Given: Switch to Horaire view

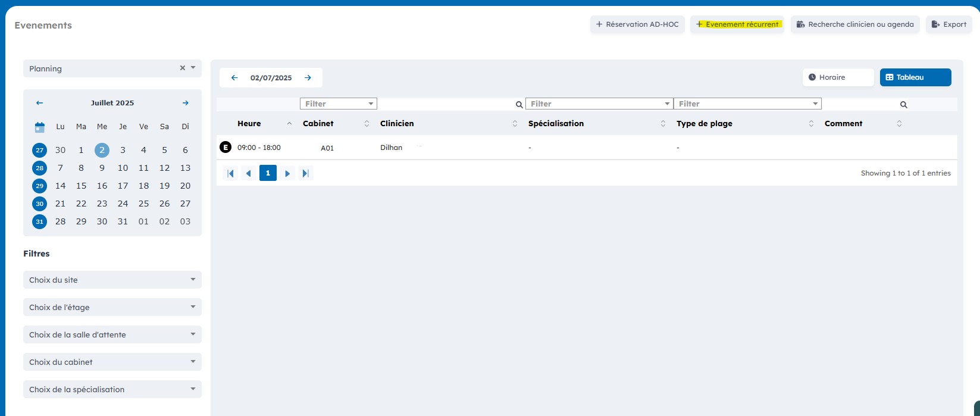Looking at the screenshot, I should [837, 77].
